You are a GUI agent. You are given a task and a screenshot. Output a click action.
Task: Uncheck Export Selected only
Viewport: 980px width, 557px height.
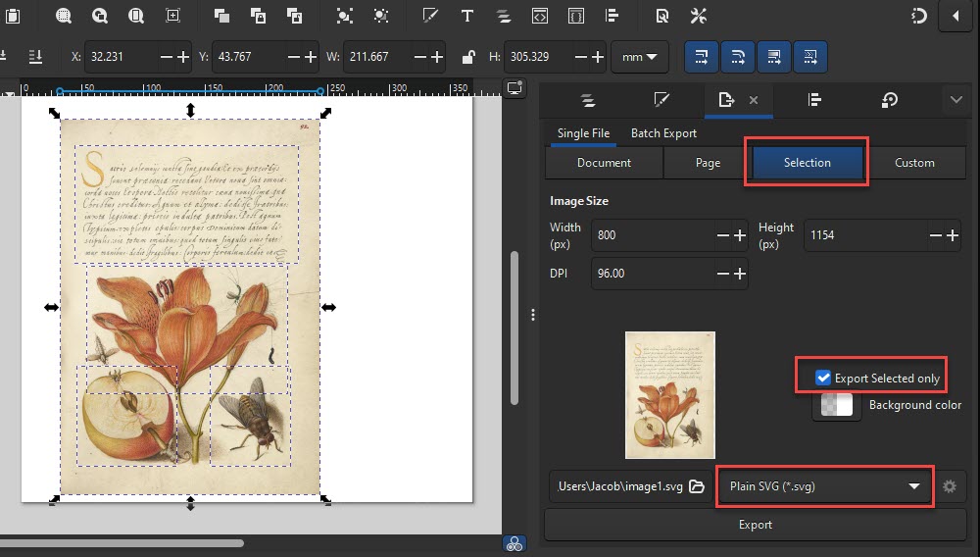point(823,378)
